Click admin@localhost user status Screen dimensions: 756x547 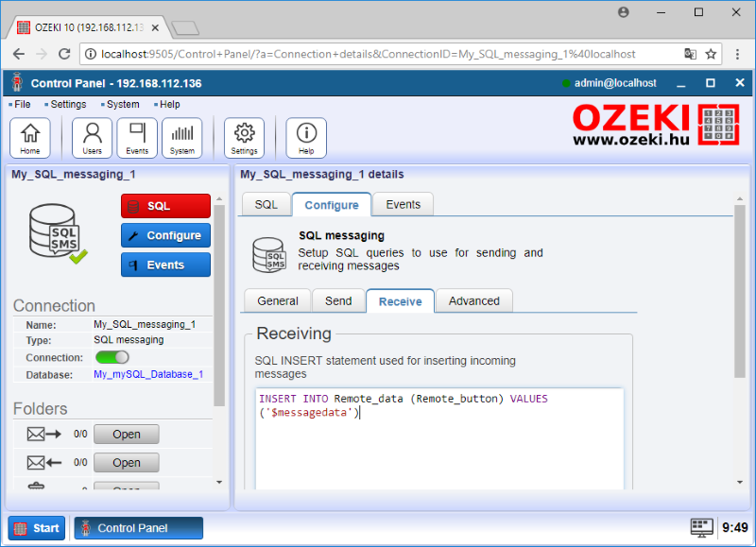[610, 83]
